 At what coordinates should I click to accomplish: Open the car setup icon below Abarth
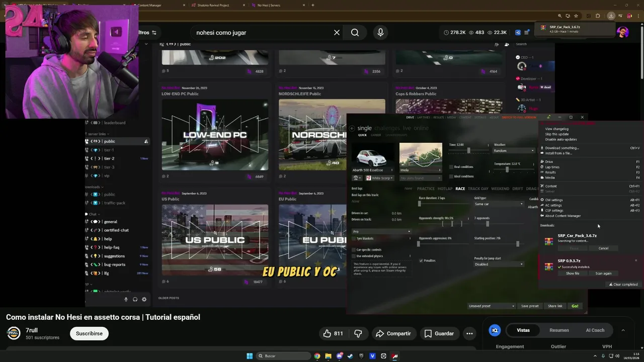[357, 178]
